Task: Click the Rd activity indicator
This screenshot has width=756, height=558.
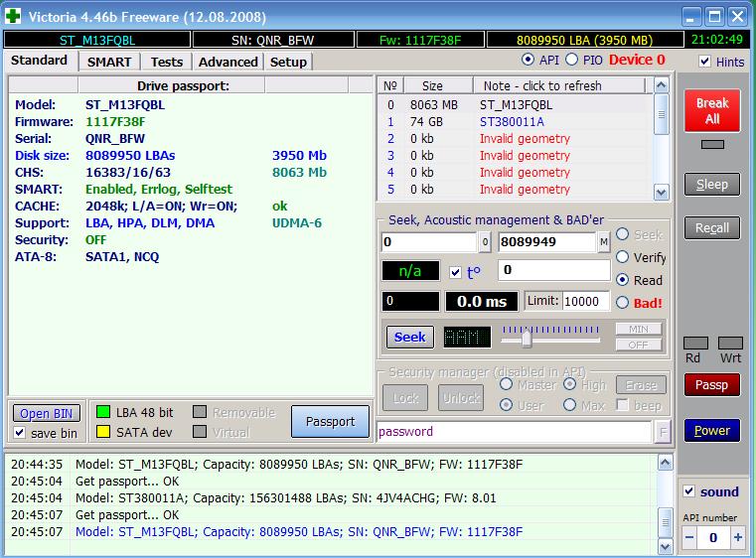Action: (695, 344)
